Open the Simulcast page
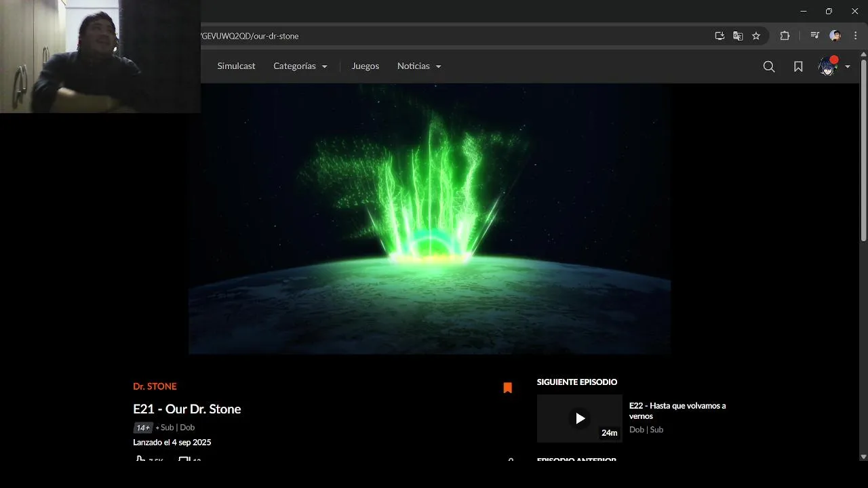This screenshot has height=488, width=868. pos(236,66)
